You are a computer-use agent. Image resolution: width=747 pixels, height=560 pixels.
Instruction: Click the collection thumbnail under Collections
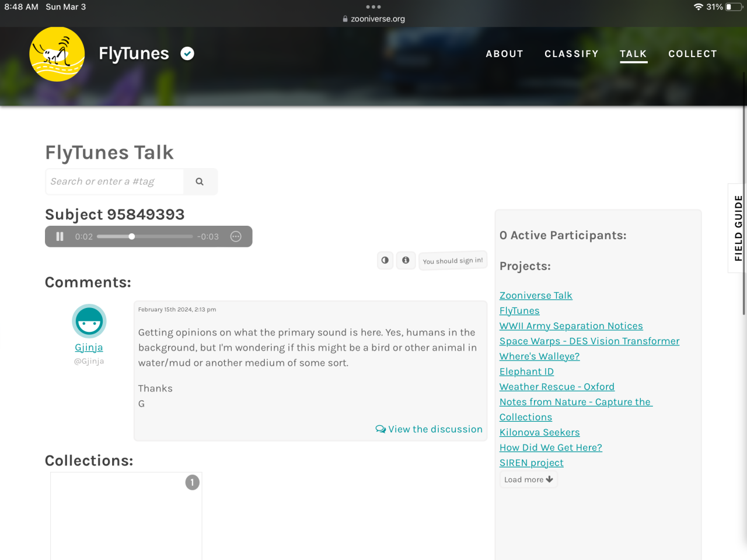tap(126, 516)
